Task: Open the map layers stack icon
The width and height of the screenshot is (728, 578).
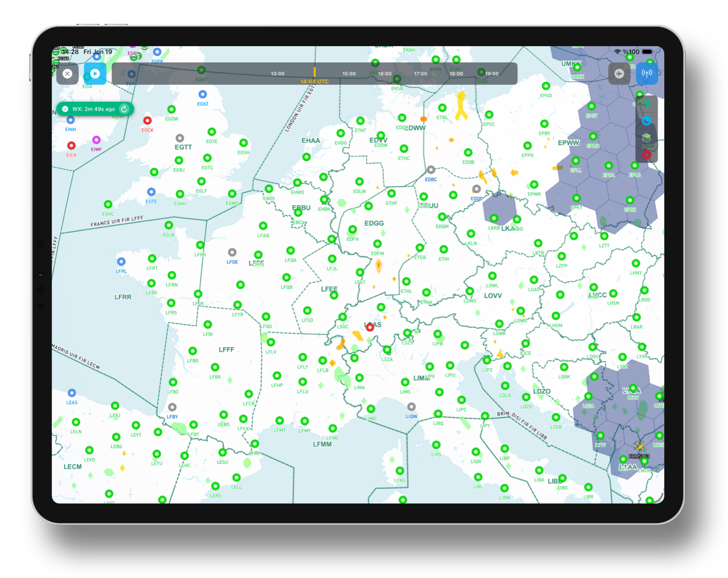Action: [647, 138]
